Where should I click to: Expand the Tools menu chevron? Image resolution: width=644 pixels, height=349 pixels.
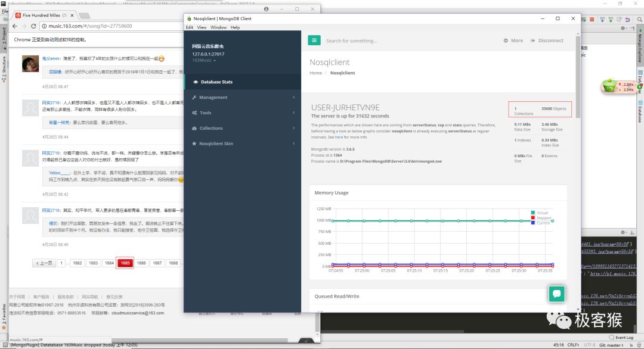(x=293, y=113)
